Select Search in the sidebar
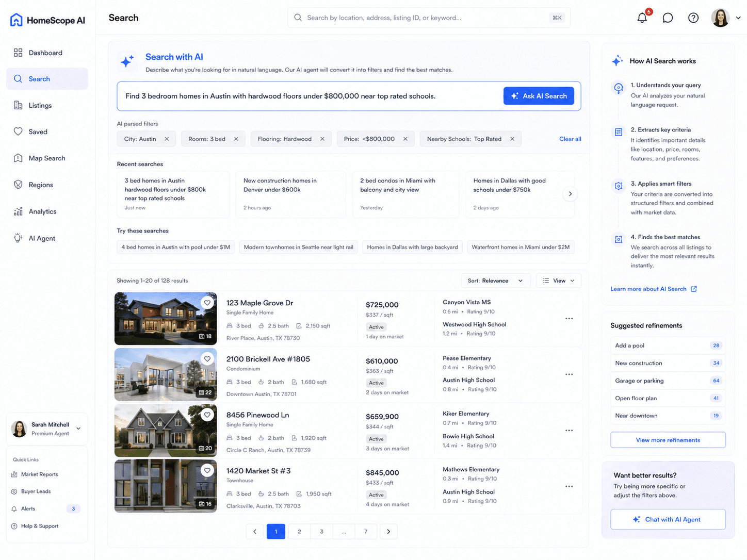The height and width of the screenshot is (560, 747). pyautogui.click(x=47, y=79)
